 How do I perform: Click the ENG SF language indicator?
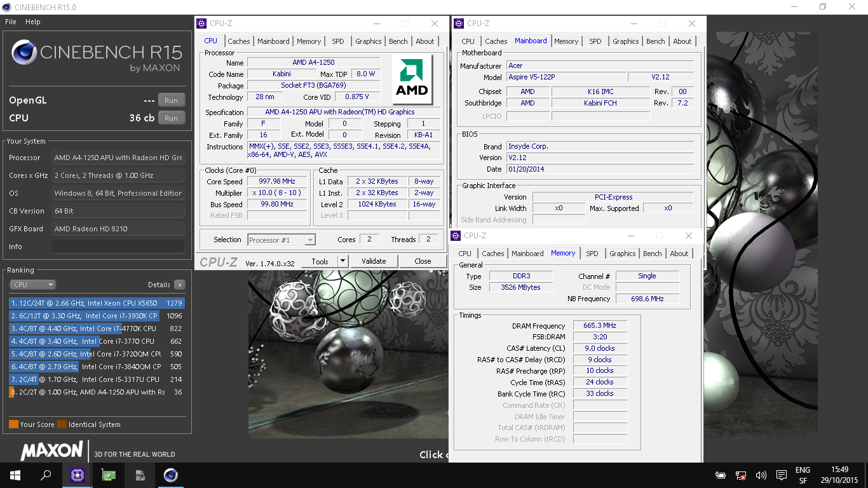tap(803, 475)
